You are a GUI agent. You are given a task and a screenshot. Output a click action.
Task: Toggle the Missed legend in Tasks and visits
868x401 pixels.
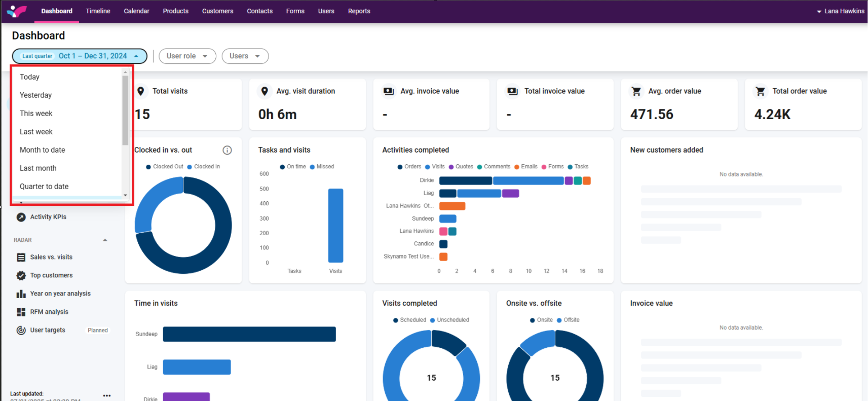[322, 167]
